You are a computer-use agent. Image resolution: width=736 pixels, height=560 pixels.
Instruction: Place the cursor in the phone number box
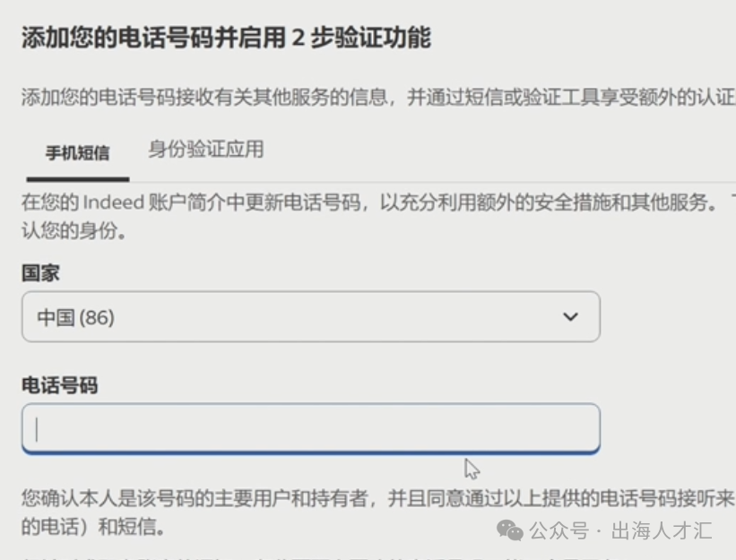tap(310, 428)
